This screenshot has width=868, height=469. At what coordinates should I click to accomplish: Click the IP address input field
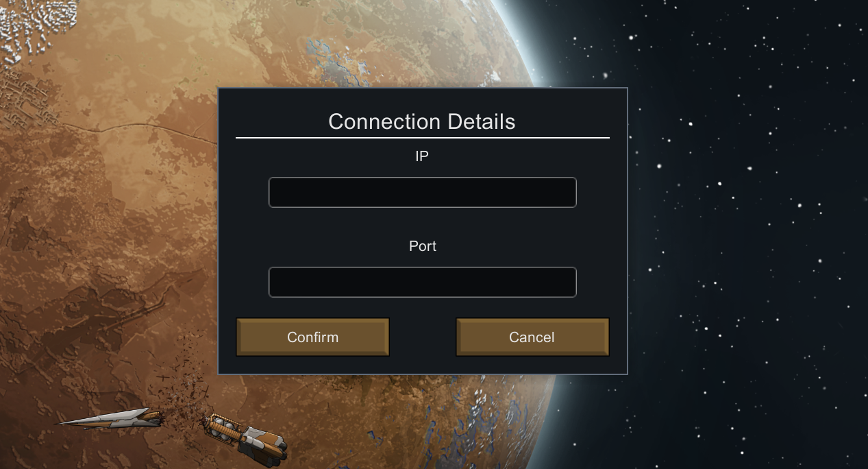click(x=422, y=192)
